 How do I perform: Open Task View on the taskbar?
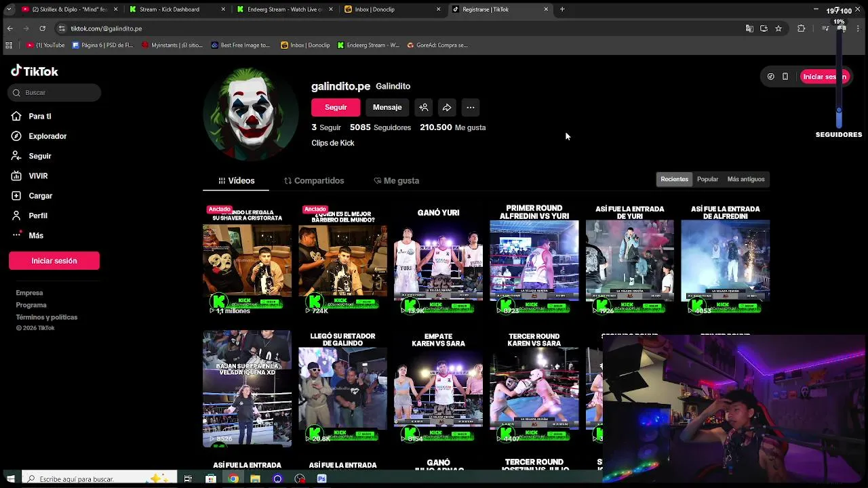point(188,479)
